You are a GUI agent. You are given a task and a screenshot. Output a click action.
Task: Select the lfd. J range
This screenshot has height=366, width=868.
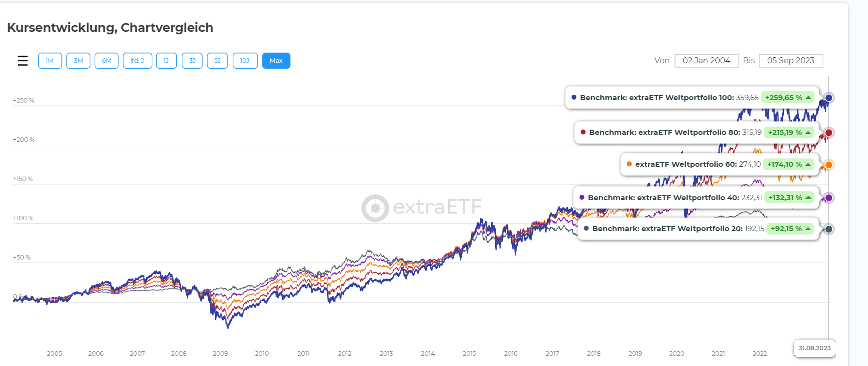coord(137,61)
